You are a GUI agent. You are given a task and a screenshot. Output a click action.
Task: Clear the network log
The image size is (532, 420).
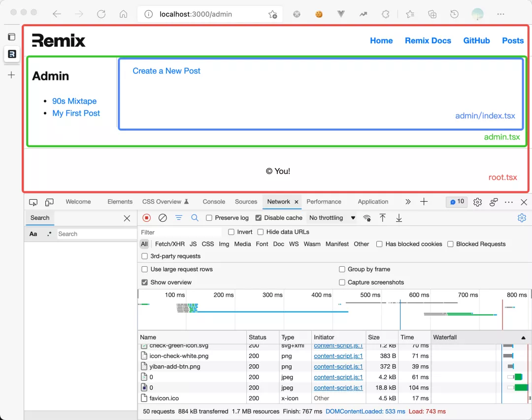[163, 217]
